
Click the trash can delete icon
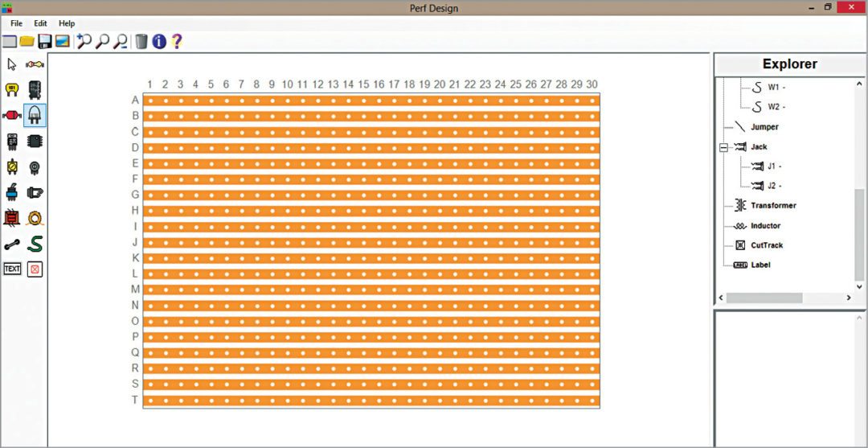pos(141,41)
